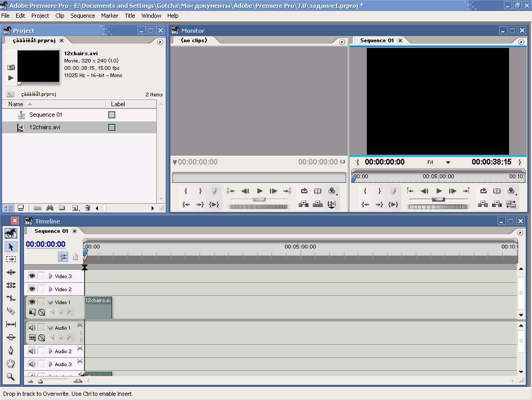Select the Pen tool
This screenshot has width=532, height=400.
11,351
